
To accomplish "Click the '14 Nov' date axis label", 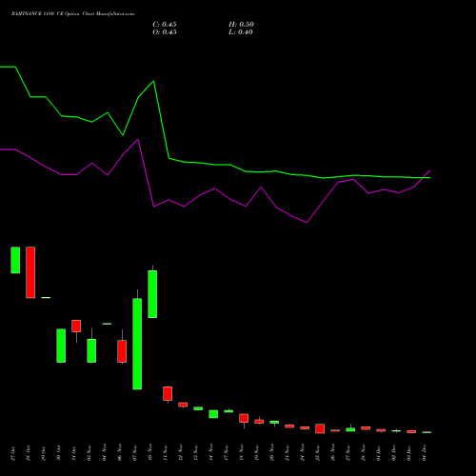I will pos(211,453).
